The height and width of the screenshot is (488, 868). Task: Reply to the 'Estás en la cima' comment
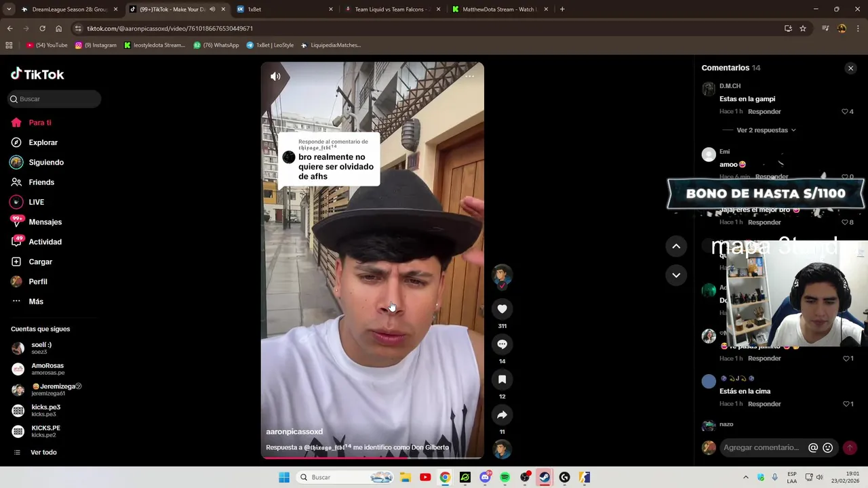point(764,404)
